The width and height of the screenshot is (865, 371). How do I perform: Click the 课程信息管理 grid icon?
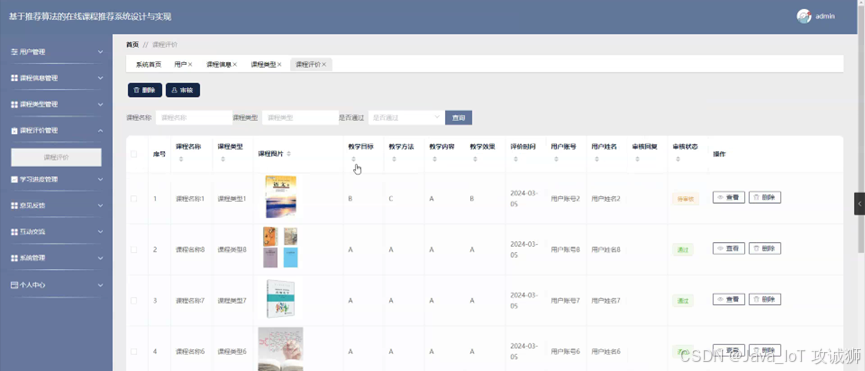click(x=14, y=78)
